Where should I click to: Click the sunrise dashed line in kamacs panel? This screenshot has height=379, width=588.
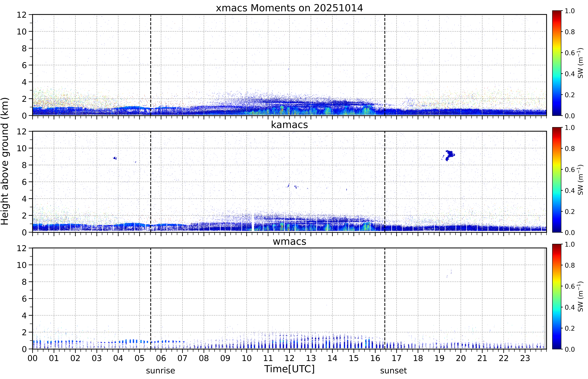(151, 182)
